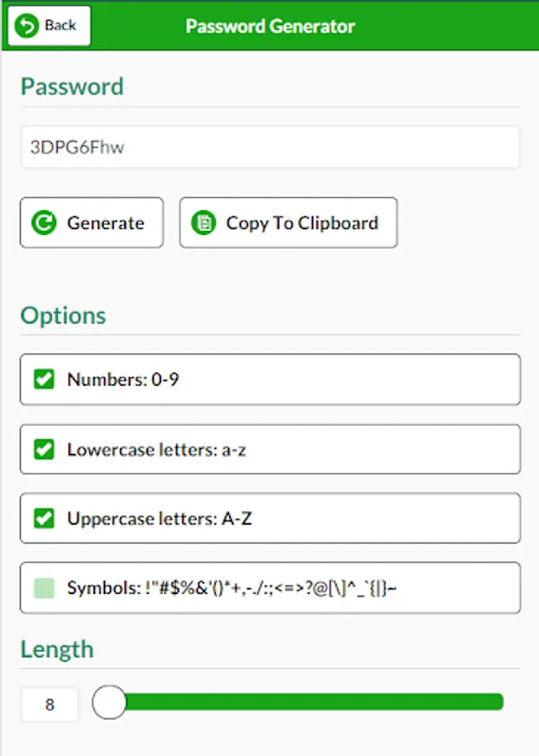The width and height of the screenshot is (539, 756).
Task: Click the clipboard icon in Copy button
Action: click(x=202, y=223)
